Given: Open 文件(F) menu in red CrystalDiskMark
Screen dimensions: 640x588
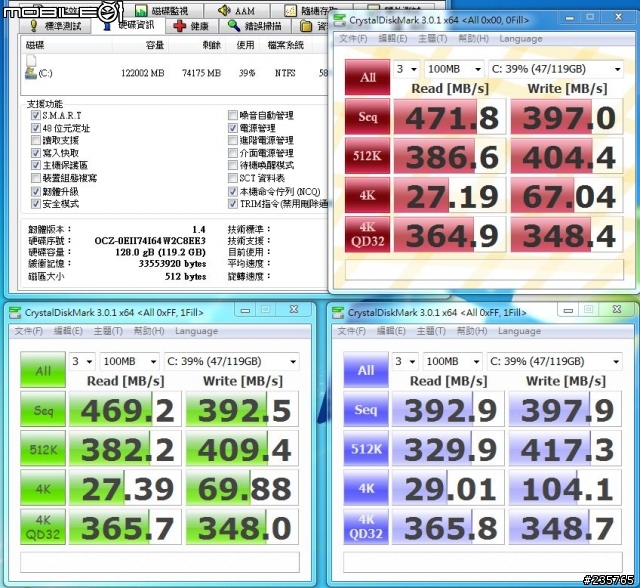Looking at the screenshot, I should tap(353, 39).
